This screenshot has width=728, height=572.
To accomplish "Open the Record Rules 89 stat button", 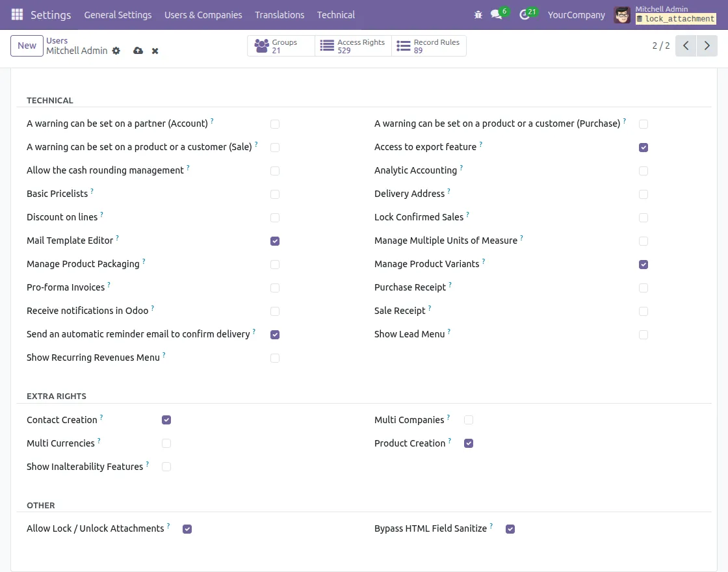I will click(x=428, y=46).
